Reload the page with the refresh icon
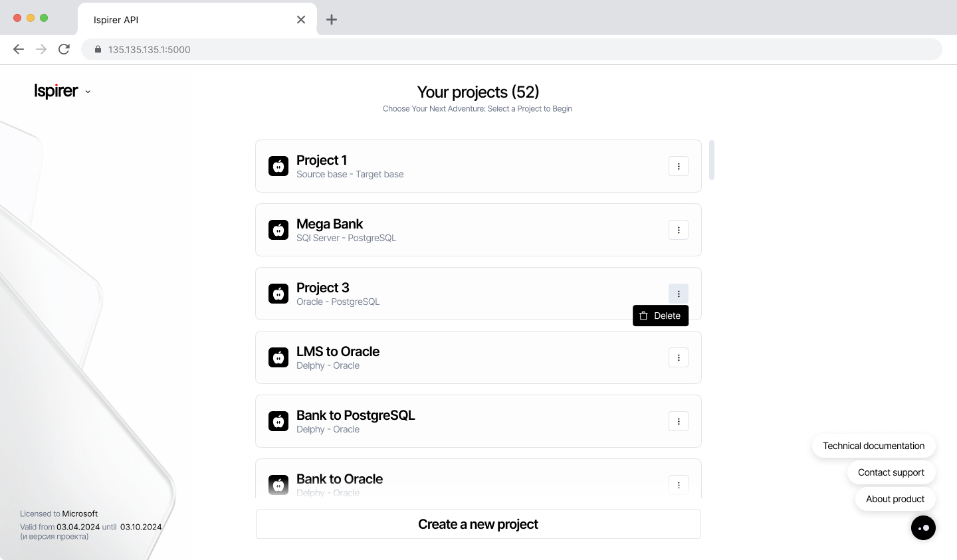Image resolution: width=957 pixels, height=560 pixels. click(64, 48)
